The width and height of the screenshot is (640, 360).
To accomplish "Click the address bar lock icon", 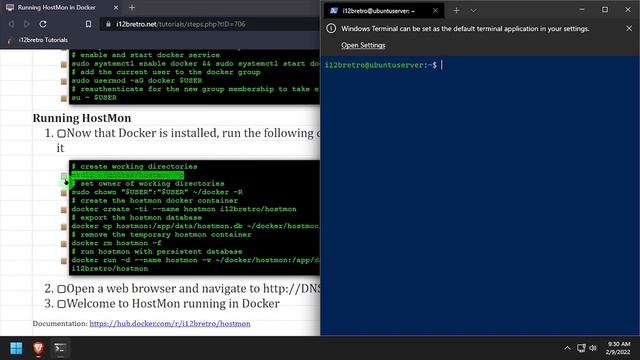I will tap(108, 24).
